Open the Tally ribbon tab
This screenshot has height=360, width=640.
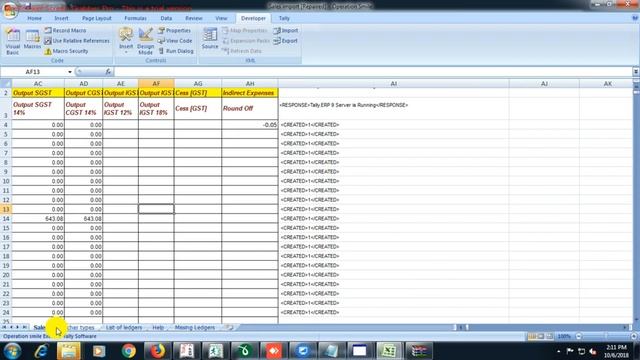tap(284, 18)
